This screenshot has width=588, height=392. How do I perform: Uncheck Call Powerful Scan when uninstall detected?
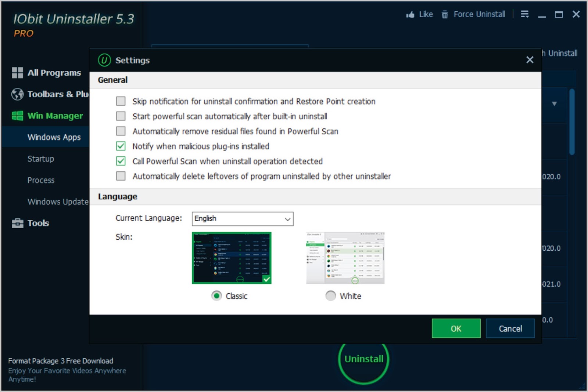coord(121,161)
